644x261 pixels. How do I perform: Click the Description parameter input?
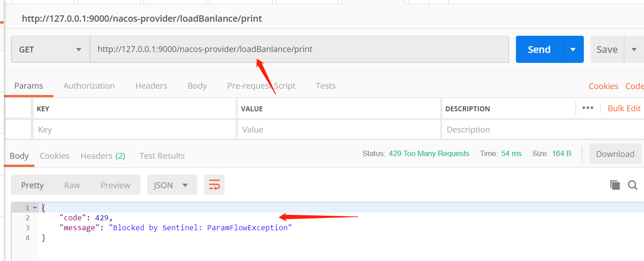pyautogui.click(x=543, y=129)
